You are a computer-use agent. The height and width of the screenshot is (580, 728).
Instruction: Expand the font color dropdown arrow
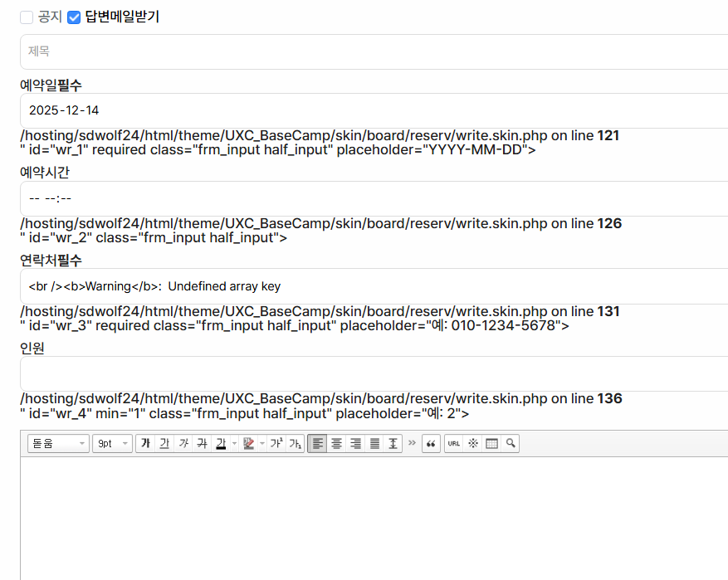(x=234, y=444)
